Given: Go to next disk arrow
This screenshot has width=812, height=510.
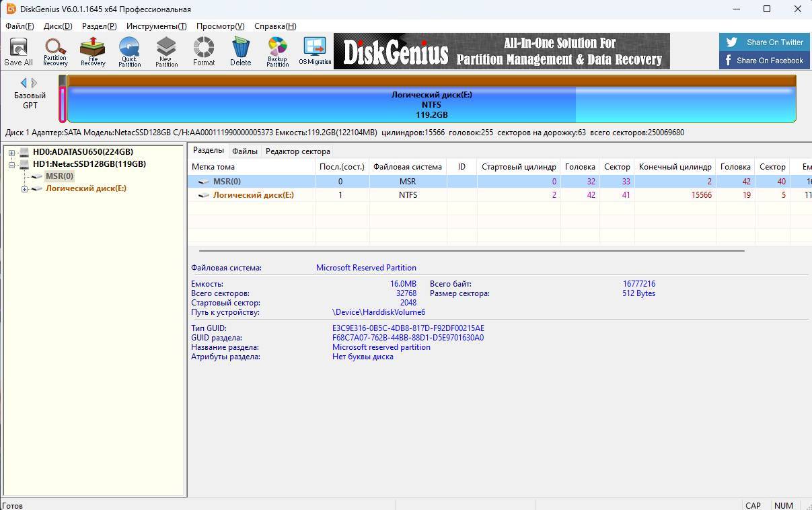Looking at the screenshot, I should pyautogui.click(x=34, y=83).
